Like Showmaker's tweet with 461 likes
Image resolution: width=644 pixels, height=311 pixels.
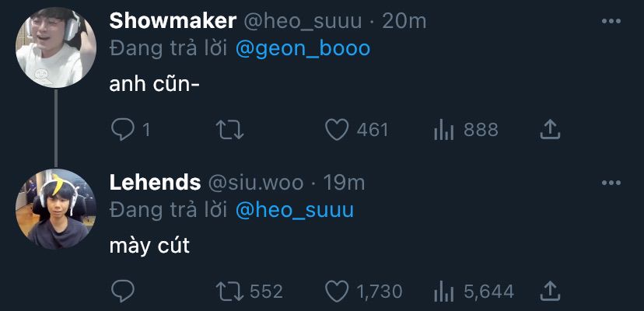pos(336,129)
